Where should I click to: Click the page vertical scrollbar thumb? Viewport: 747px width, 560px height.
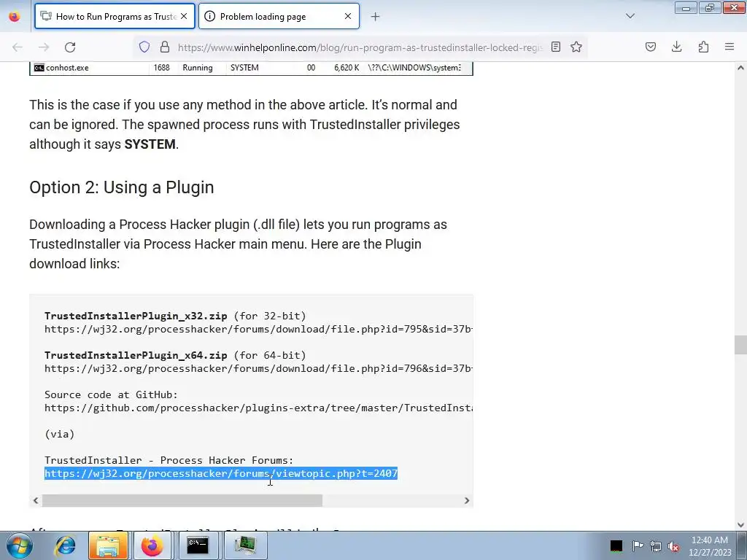[740, 345]
